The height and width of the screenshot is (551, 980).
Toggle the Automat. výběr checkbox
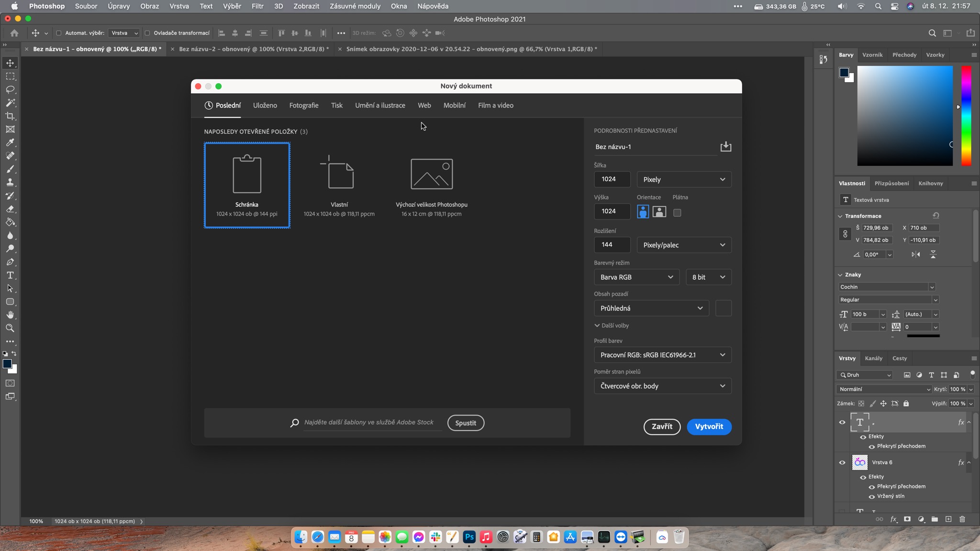[x=59, y=33]
